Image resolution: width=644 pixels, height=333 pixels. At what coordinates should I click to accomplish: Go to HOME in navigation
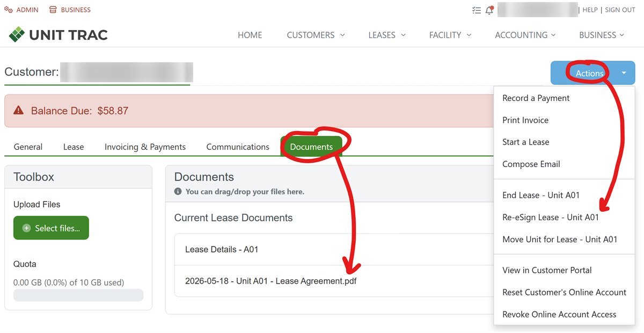(250, 35)
